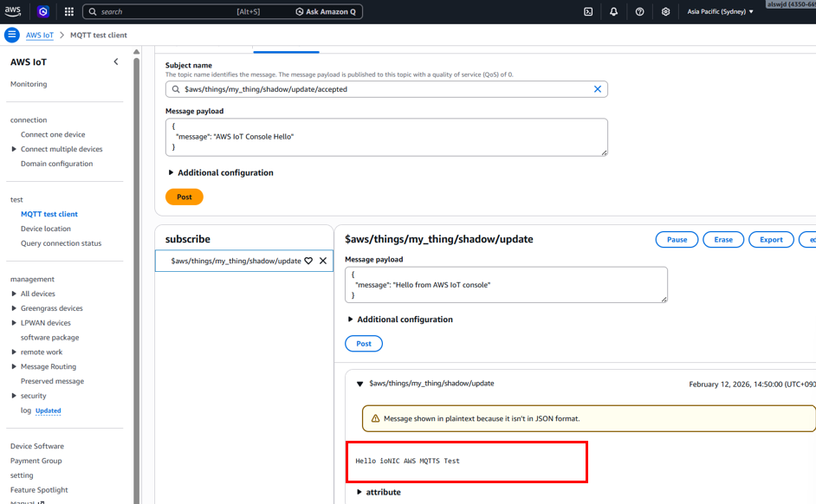The width and height of the screenshot is (816, 504).
Task: Open the CloudShell terminal icon
Action: 588,12
